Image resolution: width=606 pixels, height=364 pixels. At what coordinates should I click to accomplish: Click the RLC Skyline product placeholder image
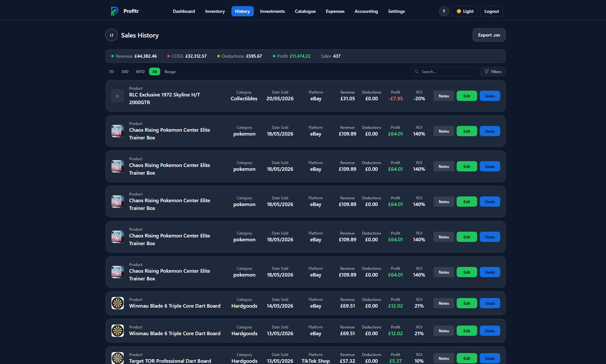tap(118, 96)
